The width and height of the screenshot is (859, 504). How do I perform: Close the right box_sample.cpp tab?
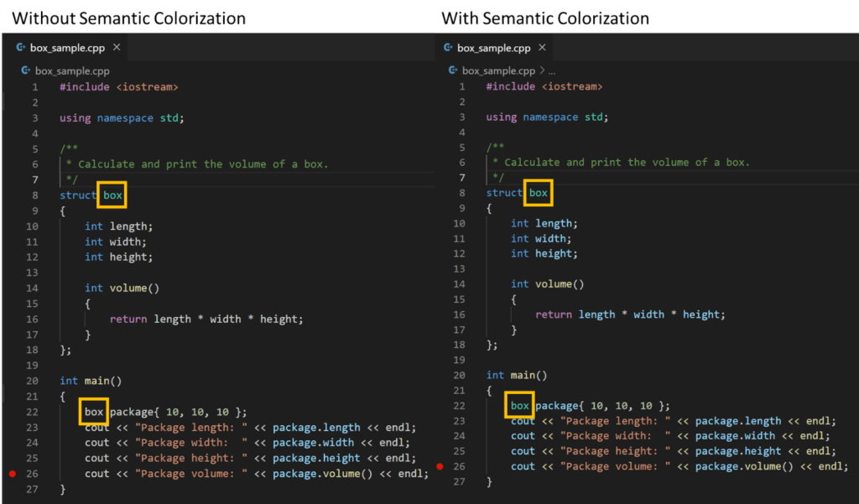click(543, 48)
